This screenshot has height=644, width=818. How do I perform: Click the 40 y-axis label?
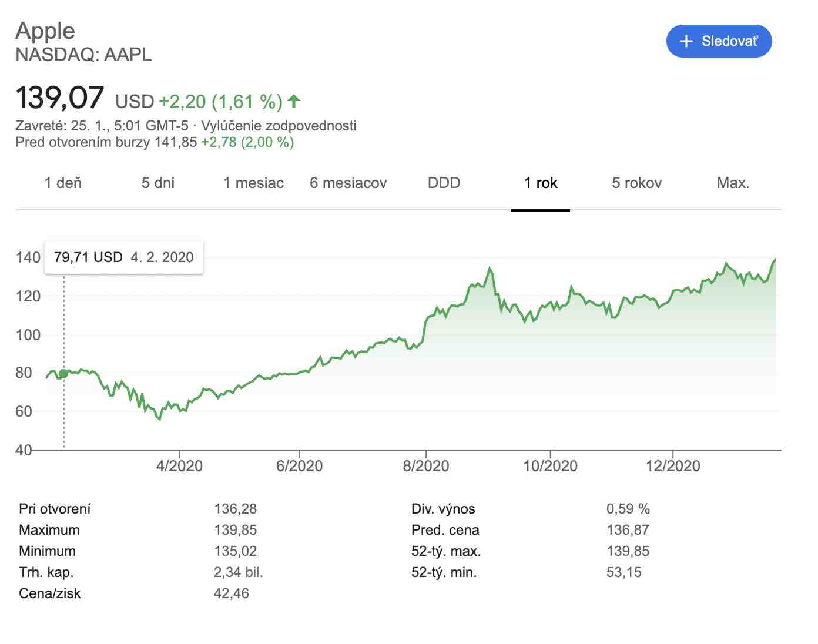24,450
